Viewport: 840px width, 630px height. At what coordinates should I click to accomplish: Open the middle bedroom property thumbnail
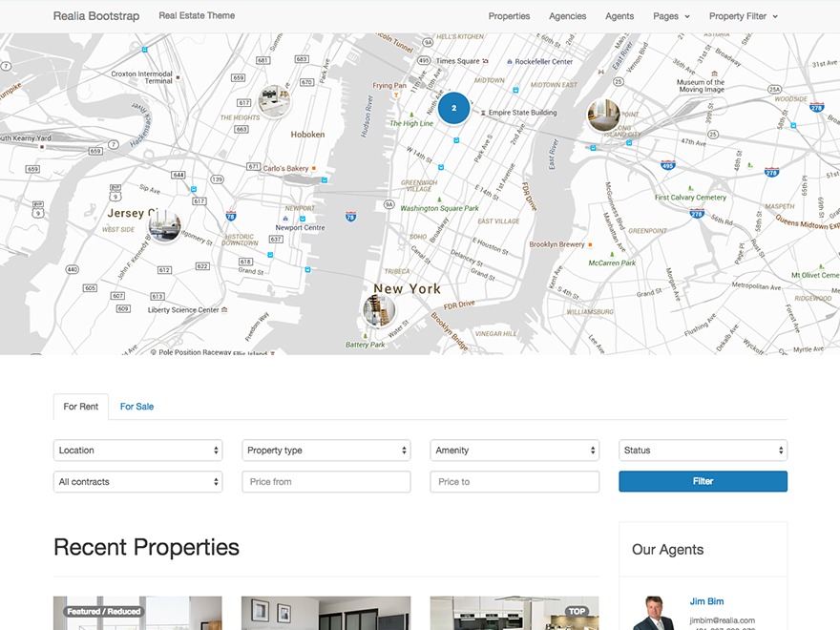click(x=326, y=613)
